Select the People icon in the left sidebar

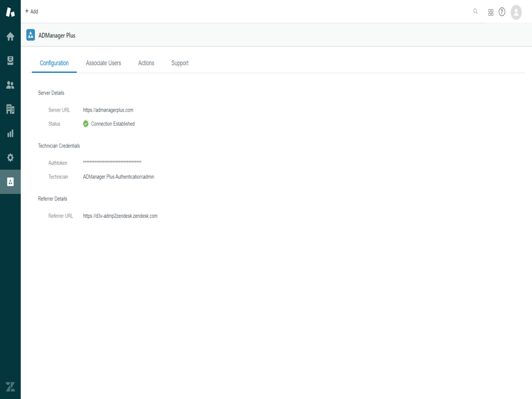tap(10, 85)
